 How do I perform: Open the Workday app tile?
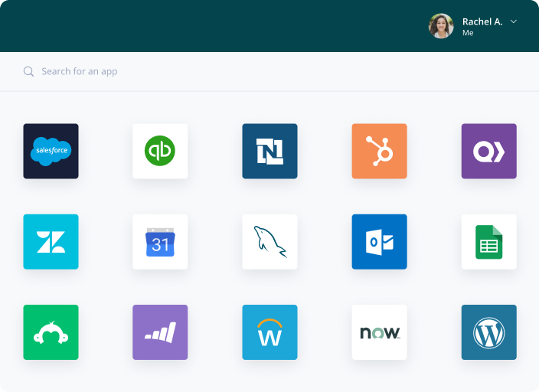269,332
